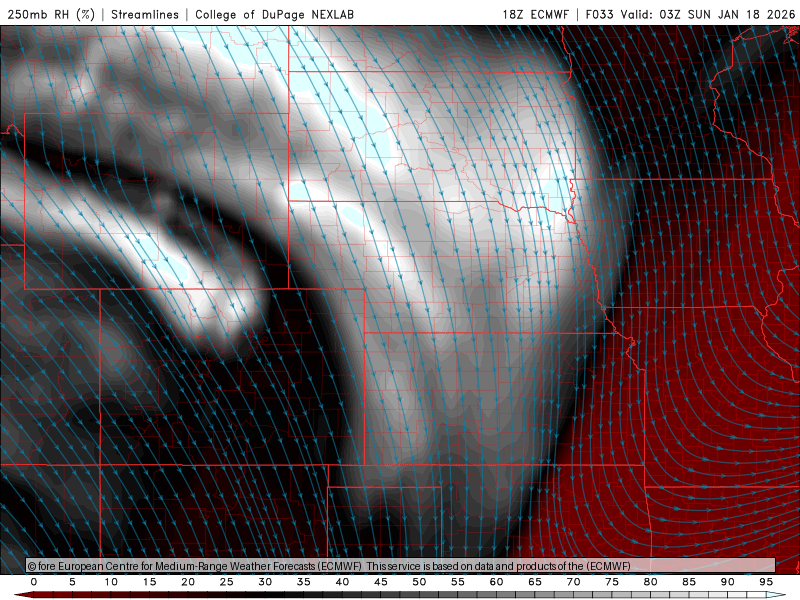Select the '95' color scale label
Viewport: 800px width, 600px height.
pos(766,582)
